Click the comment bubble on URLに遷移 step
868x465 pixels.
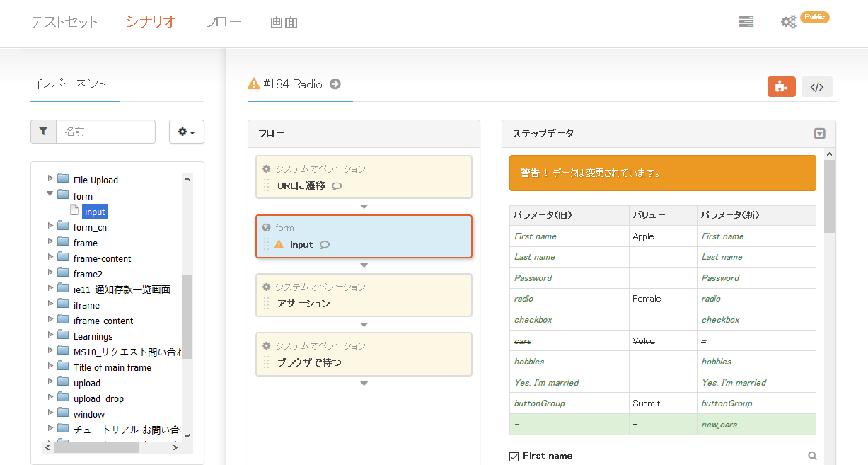point(337,186)
